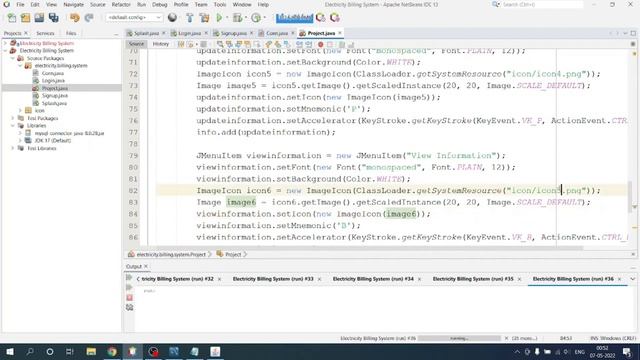Screen dimensions: 640x360
Task: Open the Debug Project dropdown arrow
Action: 245,18
